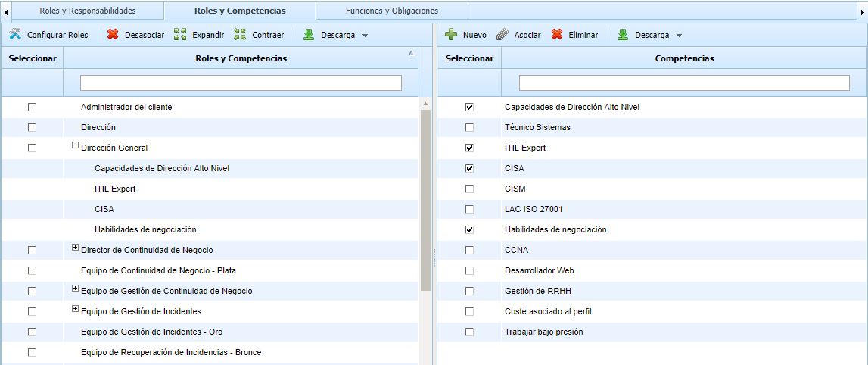The image size is (868, 365).
Task: Click the Configurar Roles tools icon
Action: click(15, 35)
